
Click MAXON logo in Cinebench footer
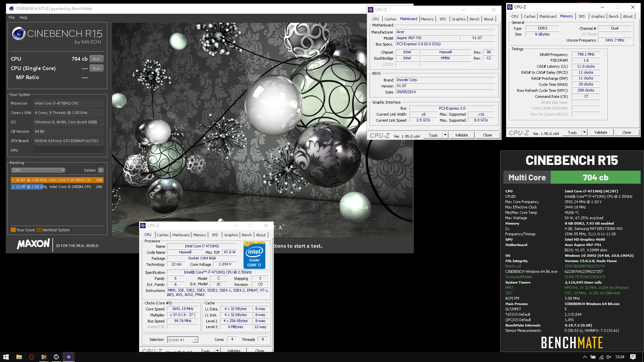click(33, 244)
